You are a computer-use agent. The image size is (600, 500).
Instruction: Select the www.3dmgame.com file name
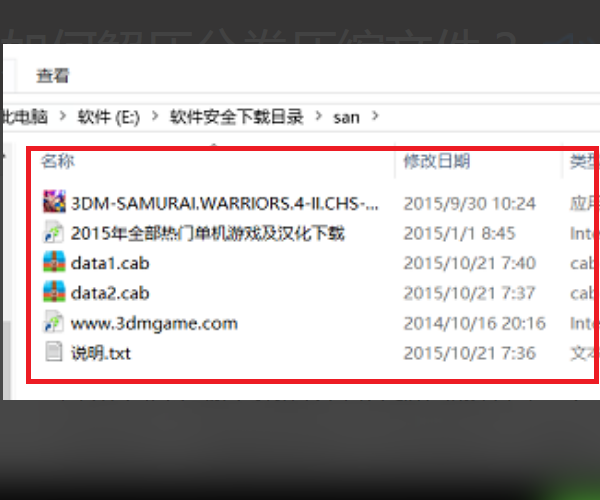pyautogui.click(x=154, y=324)
